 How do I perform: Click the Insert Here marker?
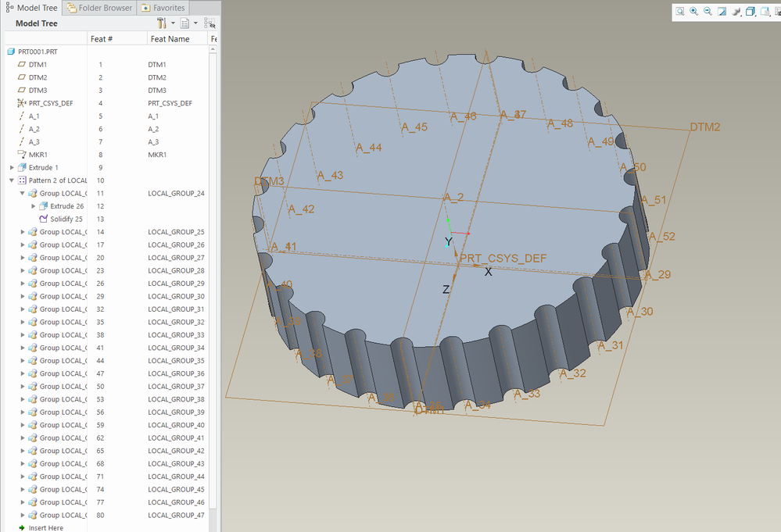pos(45,528)
